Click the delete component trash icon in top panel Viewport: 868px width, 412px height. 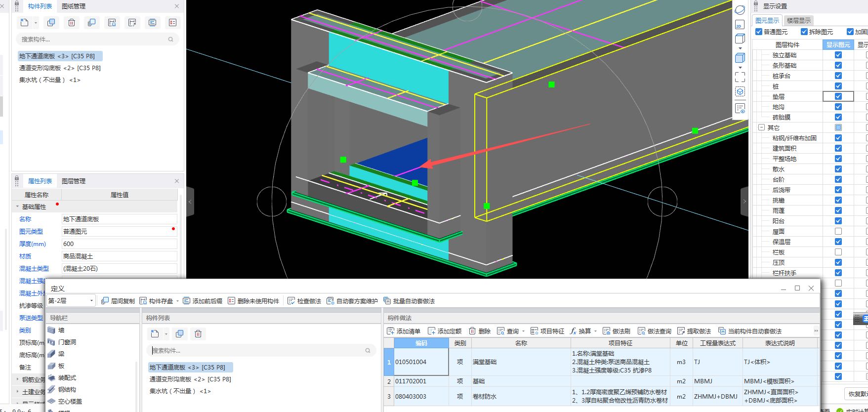[x=72, y=23]
